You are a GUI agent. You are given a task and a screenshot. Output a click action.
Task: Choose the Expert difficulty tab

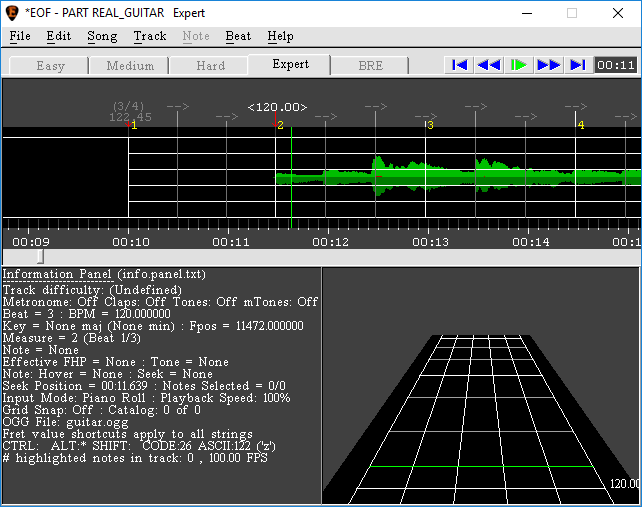point(289,64)
